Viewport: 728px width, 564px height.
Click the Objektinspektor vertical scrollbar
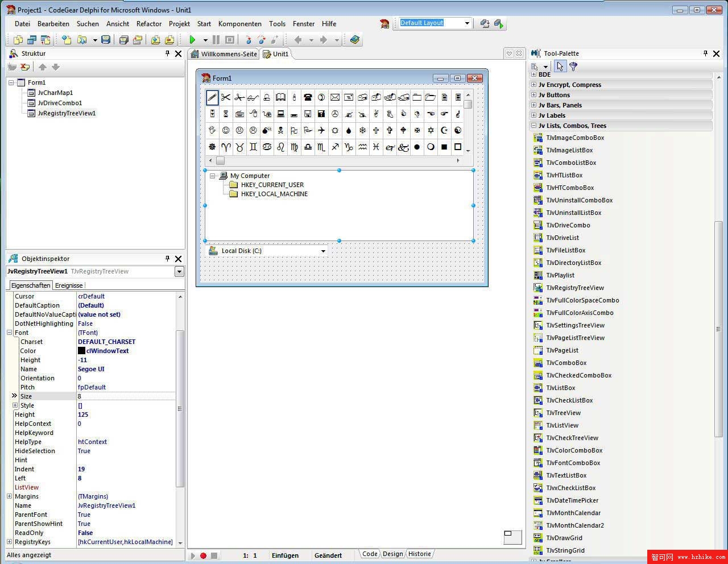point(180,418)
